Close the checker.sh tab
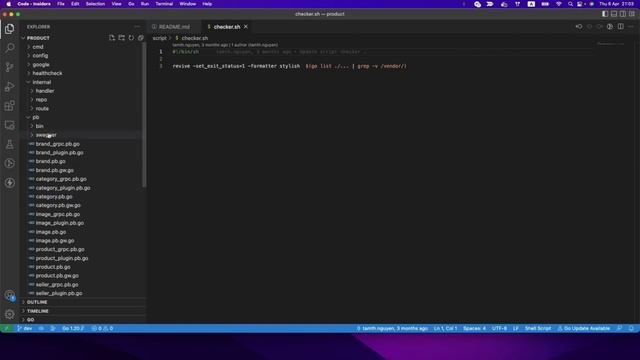Screen dimensions: 640x360 coord(246,27)
